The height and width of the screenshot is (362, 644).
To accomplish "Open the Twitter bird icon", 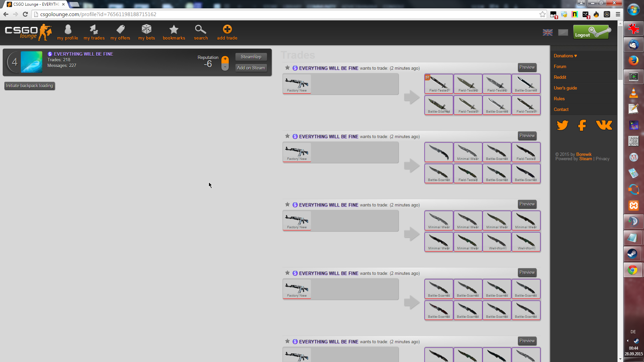I will 562,125.
